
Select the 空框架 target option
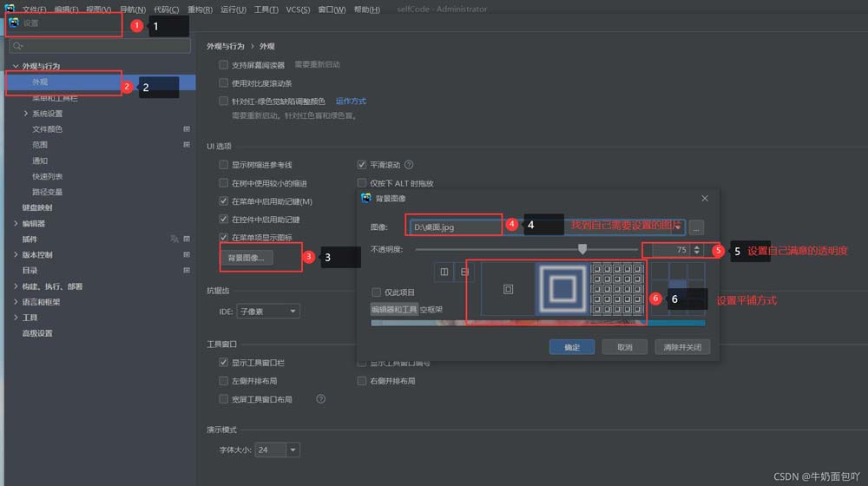point(431,310)
